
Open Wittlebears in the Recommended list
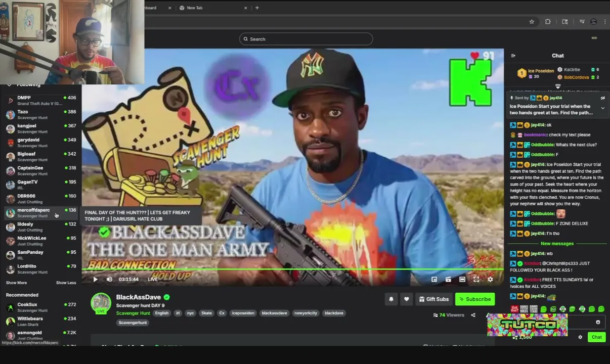[x=40, y=322]
